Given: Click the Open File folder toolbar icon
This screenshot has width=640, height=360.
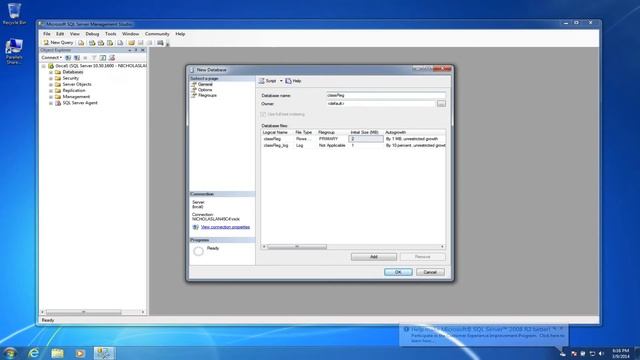Looking at the screenshot, I should (x=131, y=42).
